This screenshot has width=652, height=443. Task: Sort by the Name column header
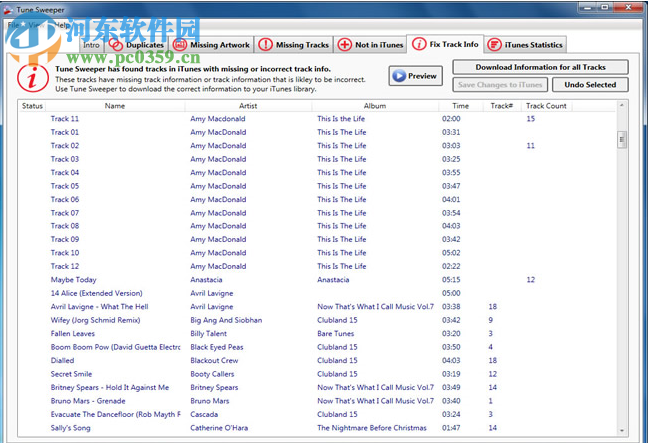[x=115, y=106]
